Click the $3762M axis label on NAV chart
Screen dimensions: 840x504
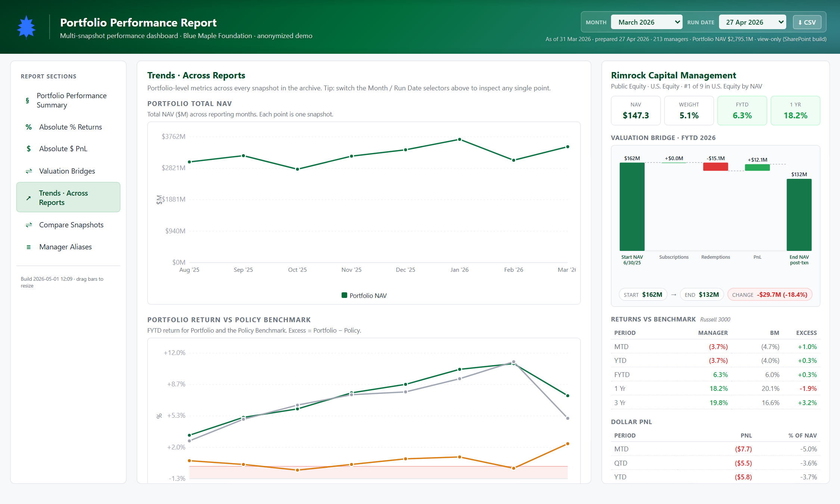[x=173, y=137]
